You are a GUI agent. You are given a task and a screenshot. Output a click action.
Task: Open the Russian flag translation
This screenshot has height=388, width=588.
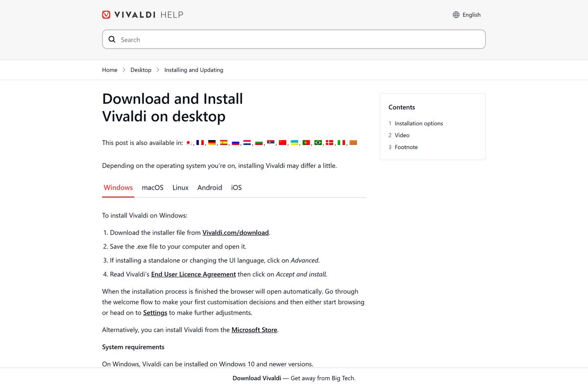[x=235, y=143]
